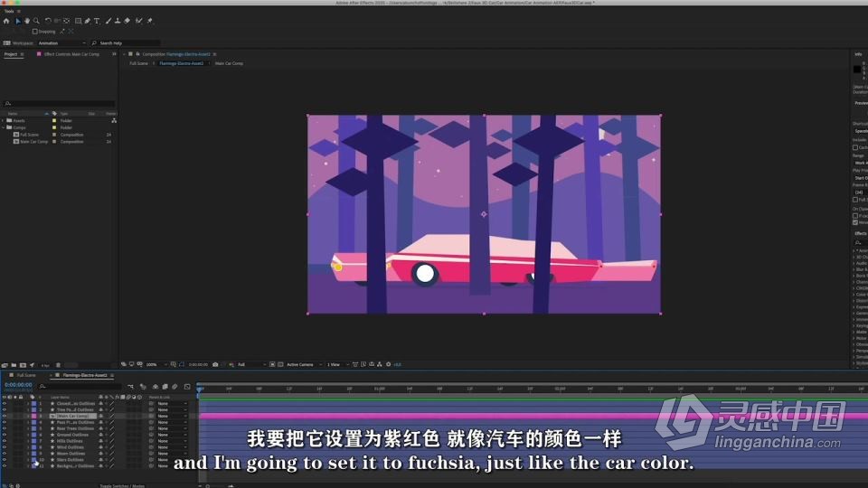Open the viewer resolution Full dropdown
Image resolution: width=868 pixels, height=488 pixels.
point(252,364)
